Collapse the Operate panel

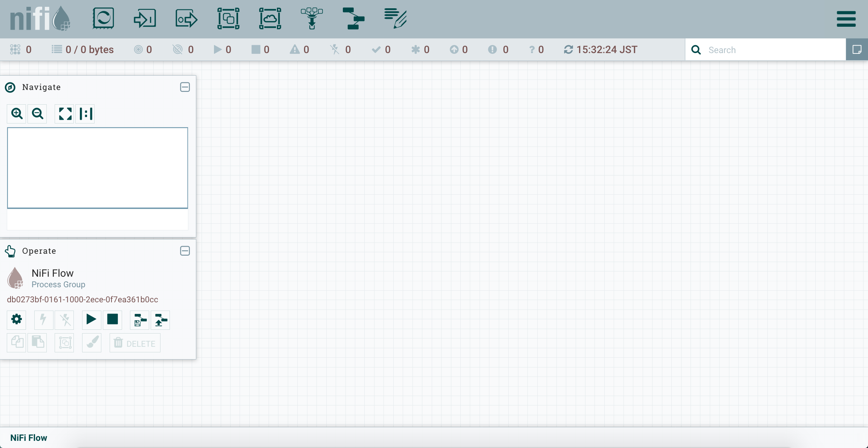click(x=185, y=251)
